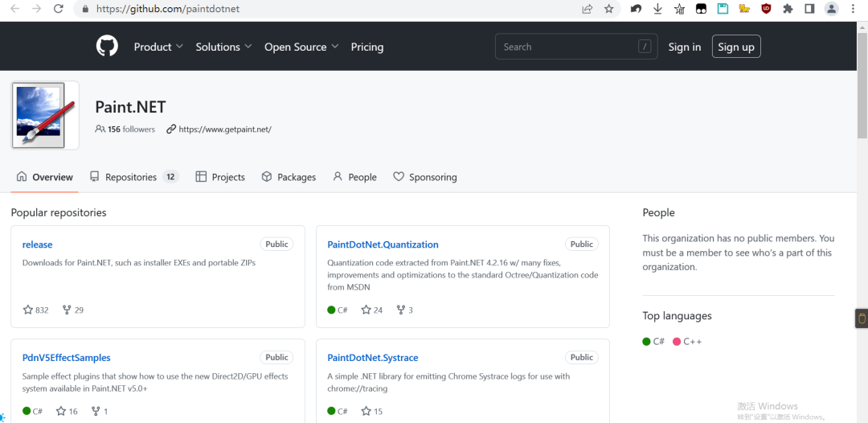Click the Paint.NET organization avatar image
868x423 pixels.
point(45,115)
